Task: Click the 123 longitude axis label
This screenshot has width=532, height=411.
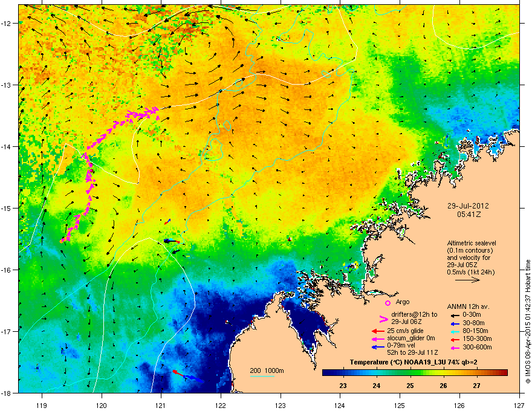Action: click(281, 405)
